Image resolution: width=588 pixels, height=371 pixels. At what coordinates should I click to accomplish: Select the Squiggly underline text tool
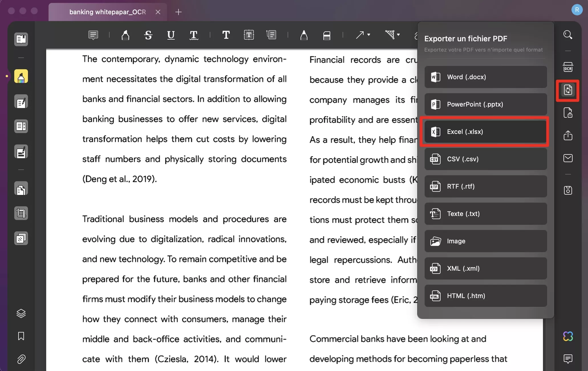[x=194, y=35]
